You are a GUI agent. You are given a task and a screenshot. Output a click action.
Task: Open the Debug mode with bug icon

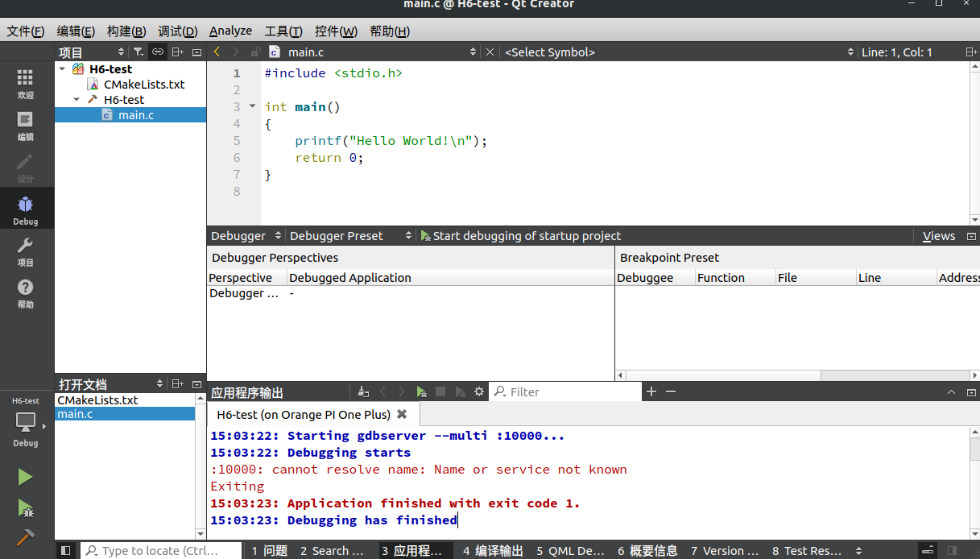[x=26, y=209]
